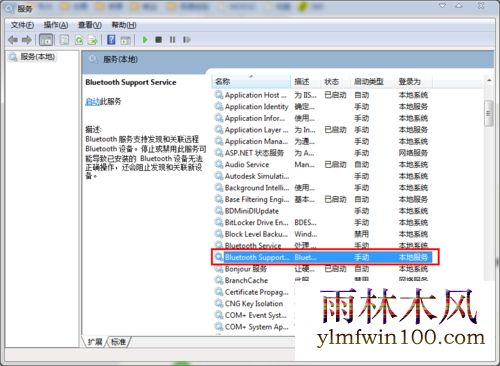
Task: Select the BDMiniDlUpdate service
Action: (322, 211)
